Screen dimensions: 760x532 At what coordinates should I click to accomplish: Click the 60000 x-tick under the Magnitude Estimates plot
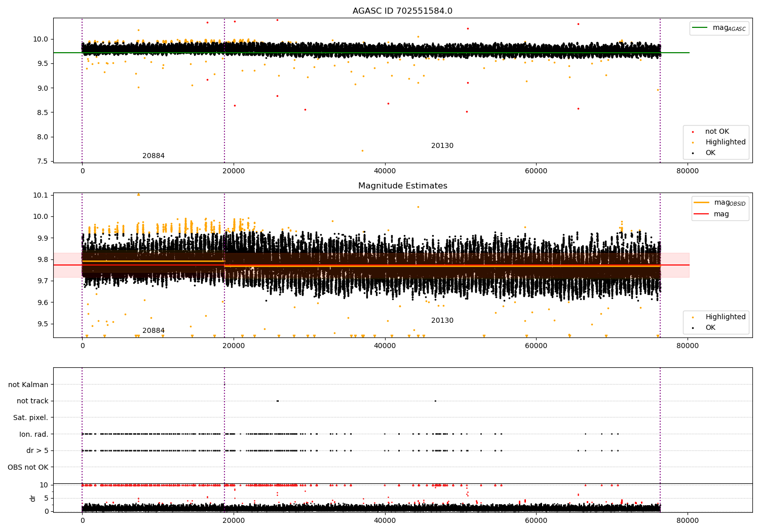(x=536, y=346)
